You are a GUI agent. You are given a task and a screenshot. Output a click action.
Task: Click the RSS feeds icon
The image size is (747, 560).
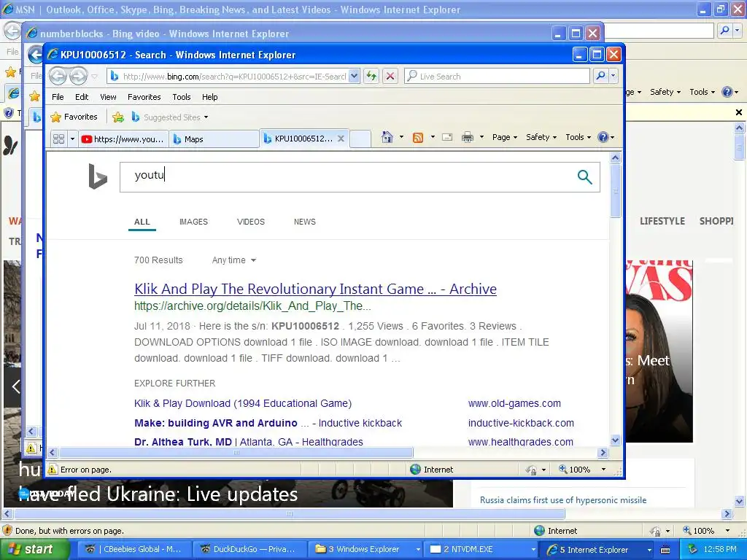tap(418, 138)
